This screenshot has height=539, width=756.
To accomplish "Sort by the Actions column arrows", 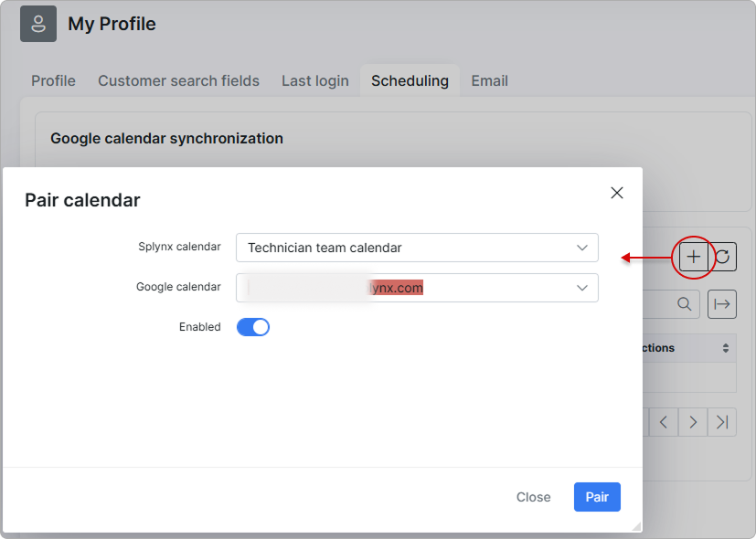I will [726, 348].
